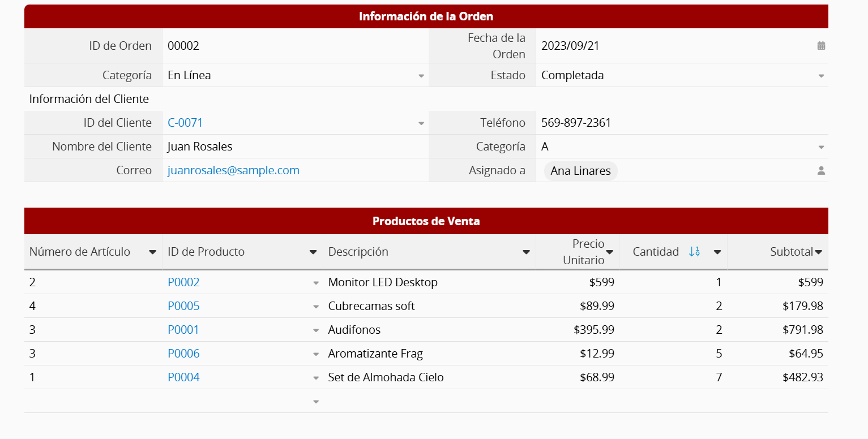Image resolution: width=868 pixels, height=439 pixels.
Task: Open the Precio Unitario column filter arrow
Action: (x=610, y=252)
